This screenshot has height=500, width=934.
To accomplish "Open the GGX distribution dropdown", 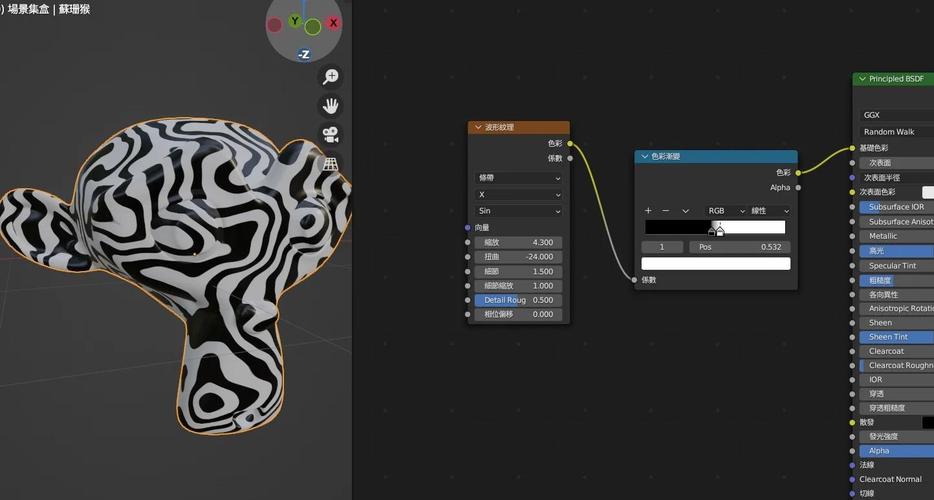I will pos(896,115).
